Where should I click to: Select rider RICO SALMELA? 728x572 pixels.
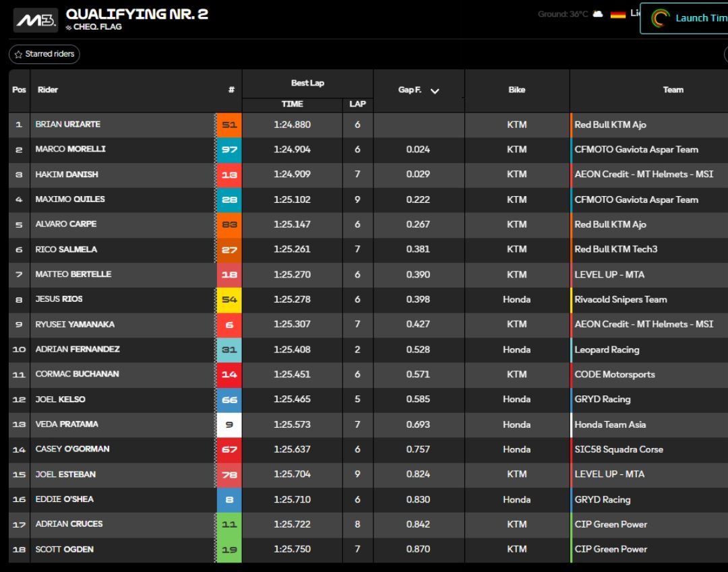click(x=66, y=249)
